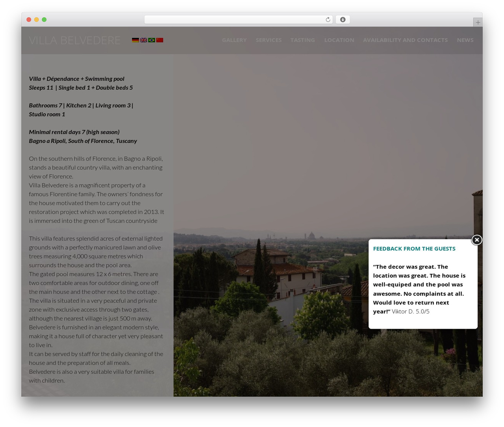Open the browser downloads button
504x427 pixels.
(343, 20)
